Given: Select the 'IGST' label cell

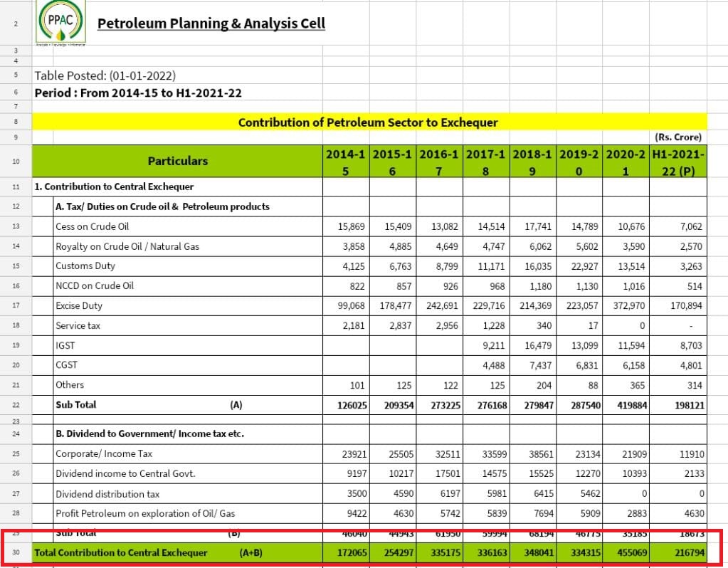Looking at the screenshot, I should click(188, 345).
